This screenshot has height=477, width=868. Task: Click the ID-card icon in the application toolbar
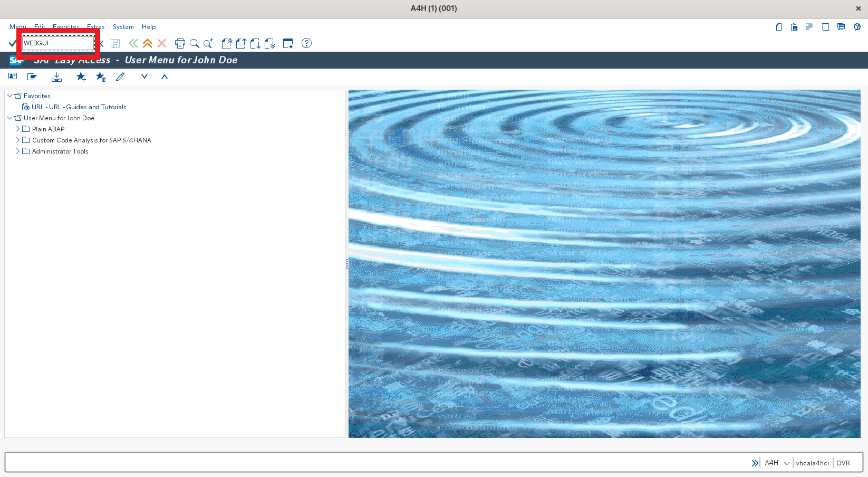pyautogui.click(x=13, y=77)
